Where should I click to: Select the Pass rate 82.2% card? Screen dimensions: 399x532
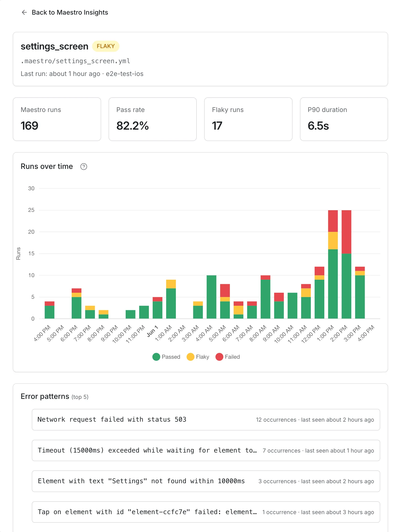[x=153, y=119]
